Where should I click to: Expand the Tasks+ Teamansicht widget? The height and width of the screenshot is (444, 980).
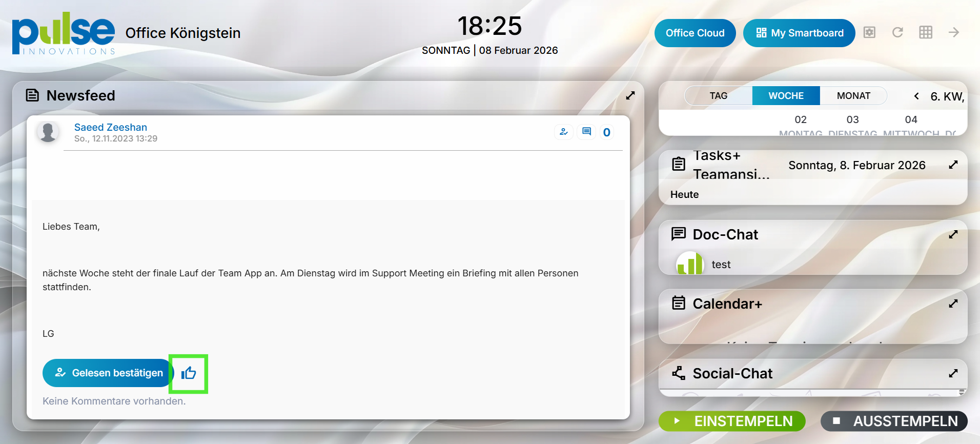point(953,165)
